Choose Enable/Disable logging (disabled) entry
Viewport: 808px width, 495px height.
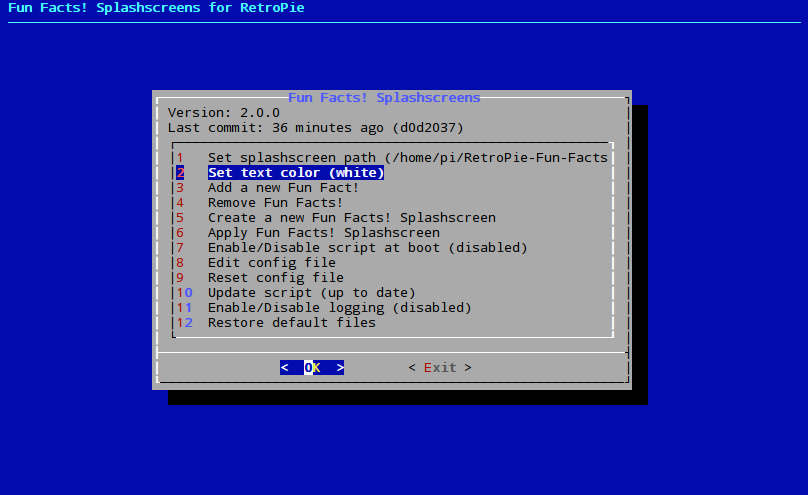[x=324, y=307]
